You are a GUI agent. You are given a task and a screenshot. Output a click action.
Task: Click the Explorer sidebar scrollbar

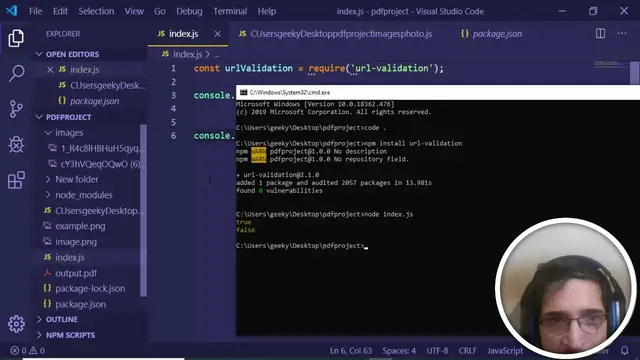(x=143, y=210)
